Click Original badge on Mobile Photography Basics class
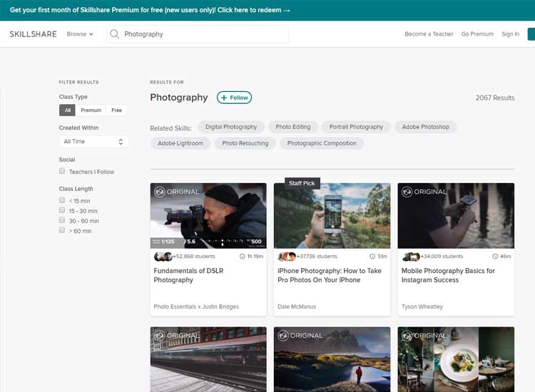535x392 pixels. pyautogui.click(x=424, y=192)
